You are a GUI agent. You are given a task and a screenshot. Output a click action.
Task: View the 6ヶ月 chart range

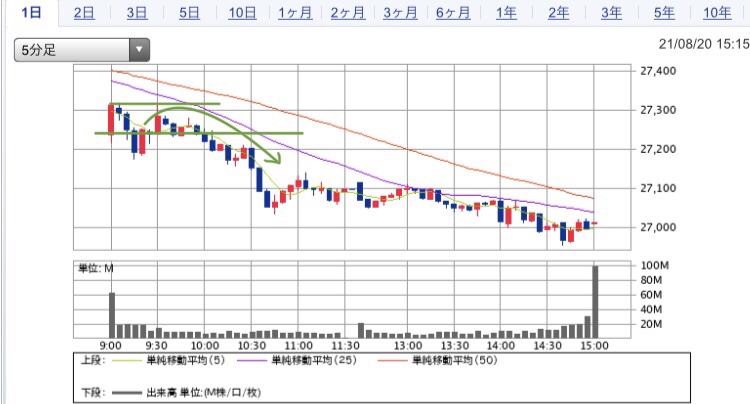453,13
